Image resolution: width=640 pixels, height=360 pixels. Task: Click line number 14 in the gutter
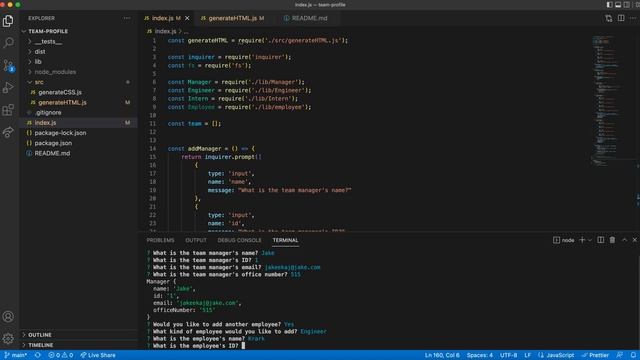(153, 149)
